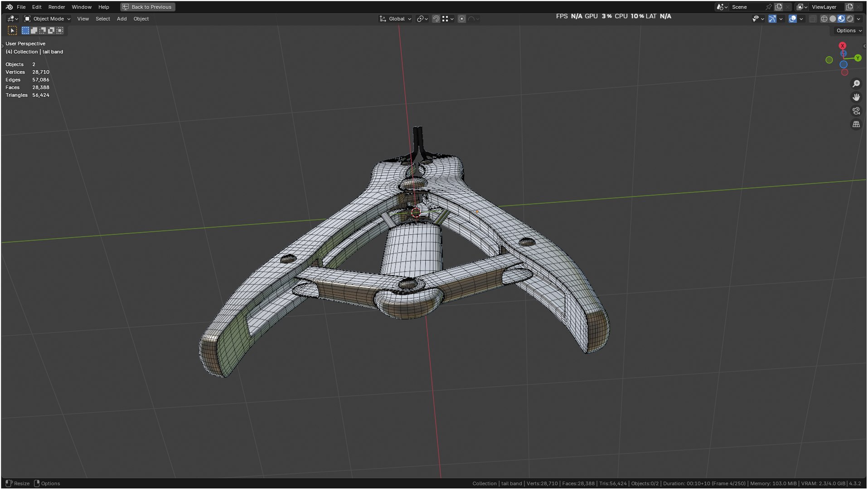
Task: Toggle the camera view icon
Action: pyautogui.click(x=856, y=111)
